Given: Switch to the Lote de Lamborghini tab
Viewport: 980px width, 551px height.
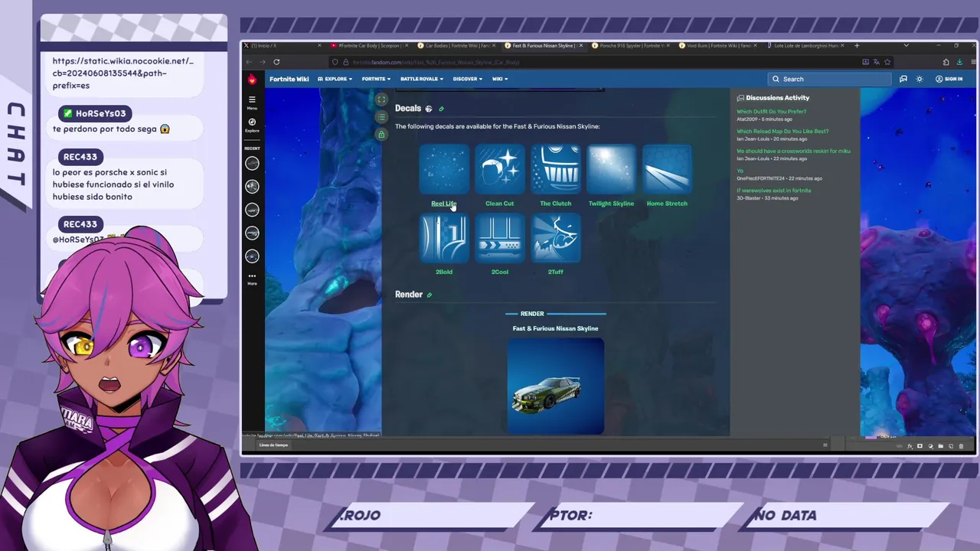Looking at the screenshot, I should click(806, 45).
